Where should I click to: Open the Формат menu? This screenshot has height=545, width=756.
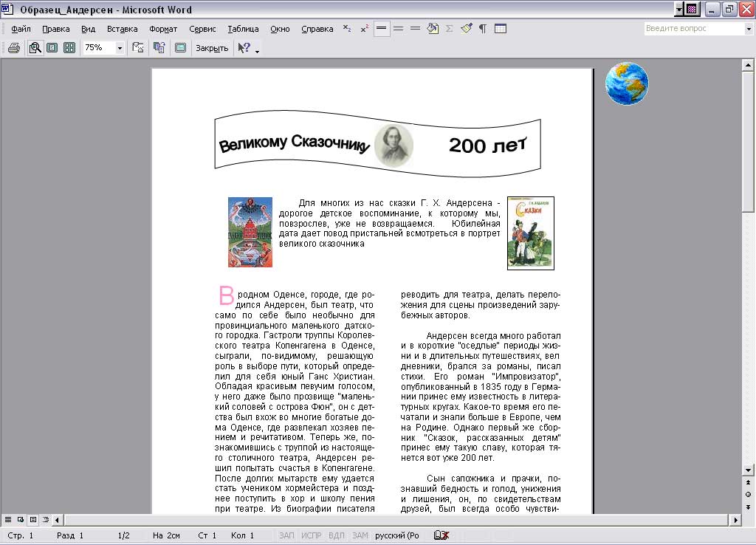coord(163,29)
